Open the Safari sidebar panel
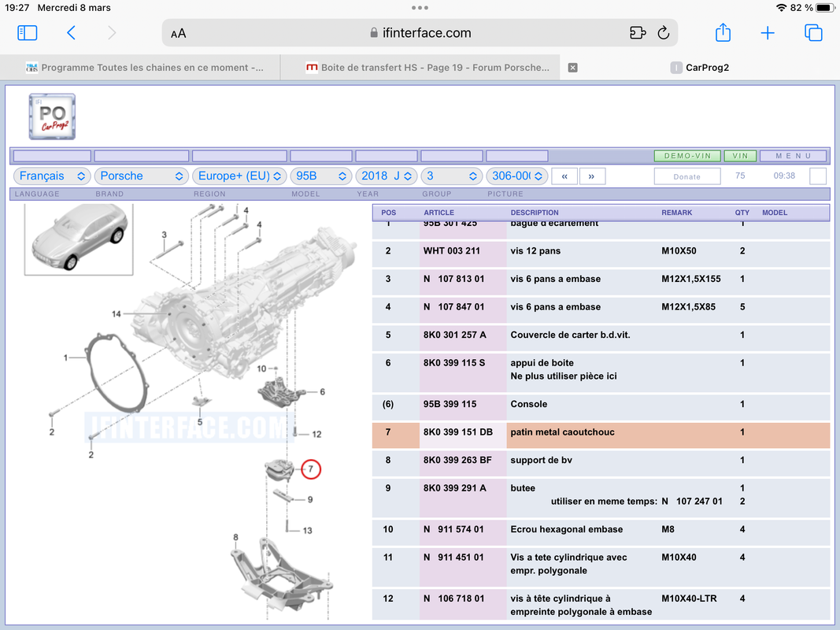The height and width of the screenshot is (630, 840). (x=28, y=32)
